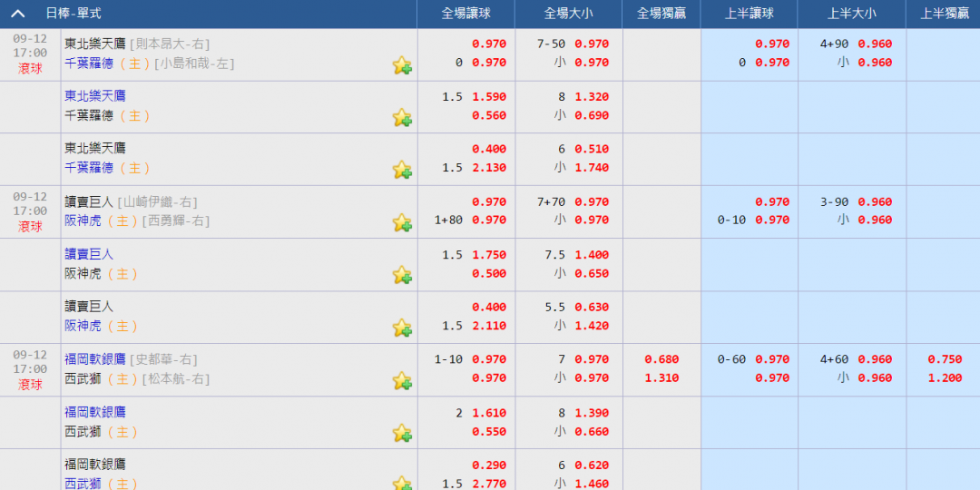The height and width of the screenshot is (490, 980).
Task: Pick over 8 odds 1.390
Action: [x=592, y=413]
